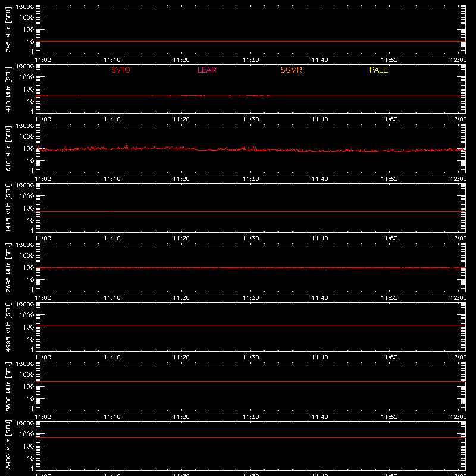This screenshot has width=476, height=476.
Task: Select the 11:40 time label of the 410 MHz plot
Action: (x=320, y=120)
